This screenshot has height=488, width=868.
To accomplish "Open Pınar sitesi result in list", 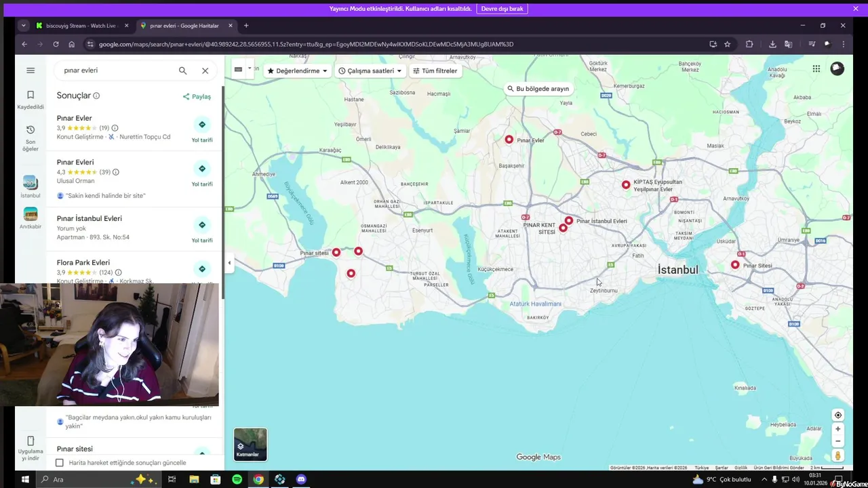I will coord(75,449).
